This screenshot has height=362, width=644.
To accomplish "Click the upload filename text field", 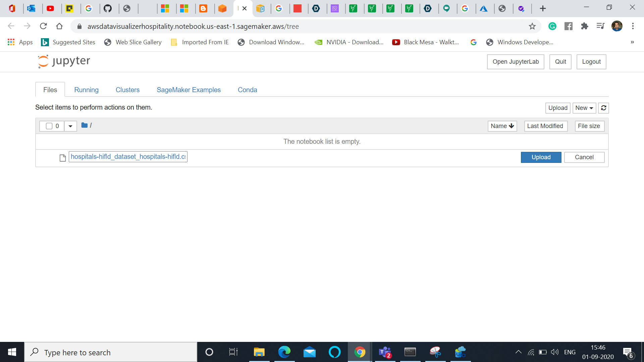I will [128, 157].
